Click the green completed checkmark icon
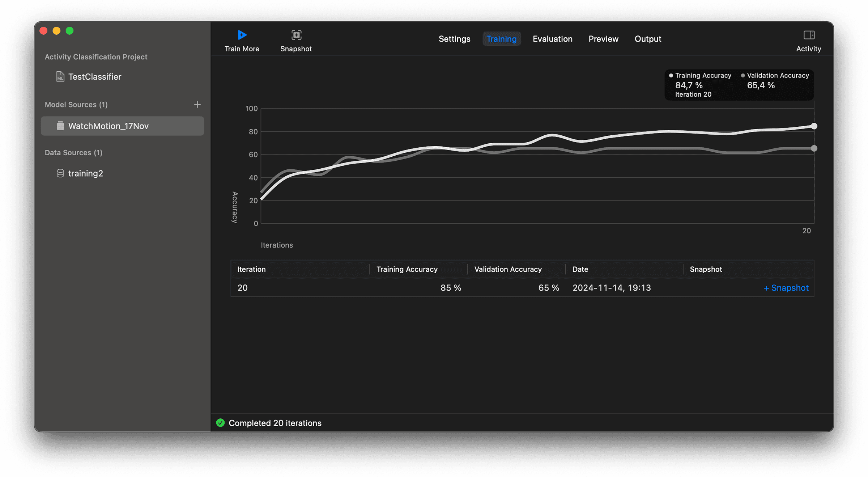Image resolution: width=868 pixels, height=477 pixels. click(220, 423)
